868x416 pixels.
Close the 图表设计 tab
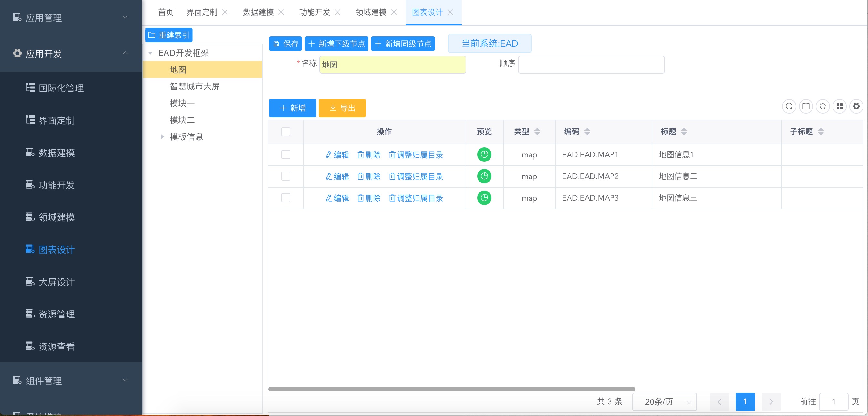[x=450, y=12]
